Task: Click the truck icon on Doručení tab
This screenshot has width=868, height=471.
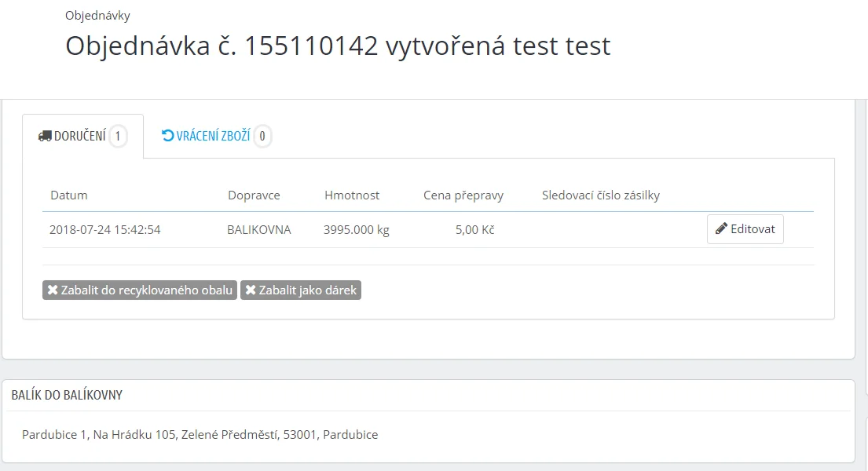Action: [45, 137]
